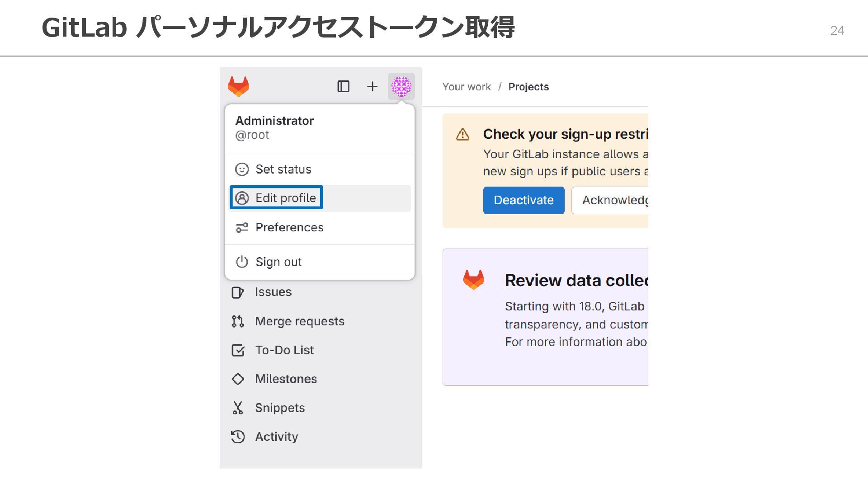Viewport: 868px width, 488px height.
Task: Open Preferences from user menu
Action: coord(289,227)
